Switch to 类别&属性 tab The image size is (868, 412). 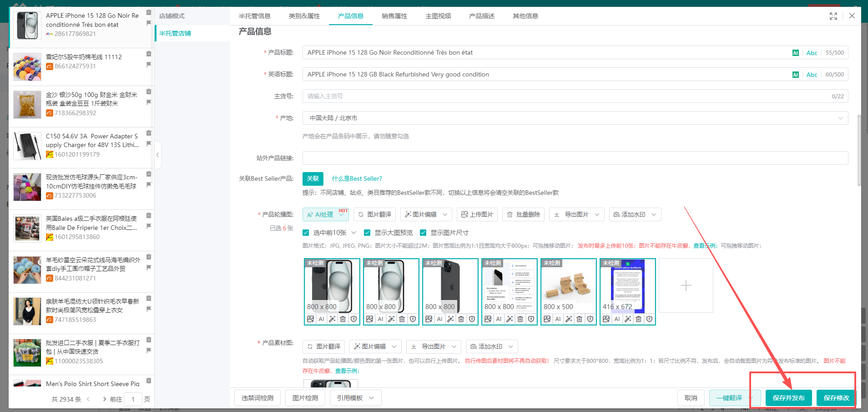pyautogui.click(x=304, y=16)
